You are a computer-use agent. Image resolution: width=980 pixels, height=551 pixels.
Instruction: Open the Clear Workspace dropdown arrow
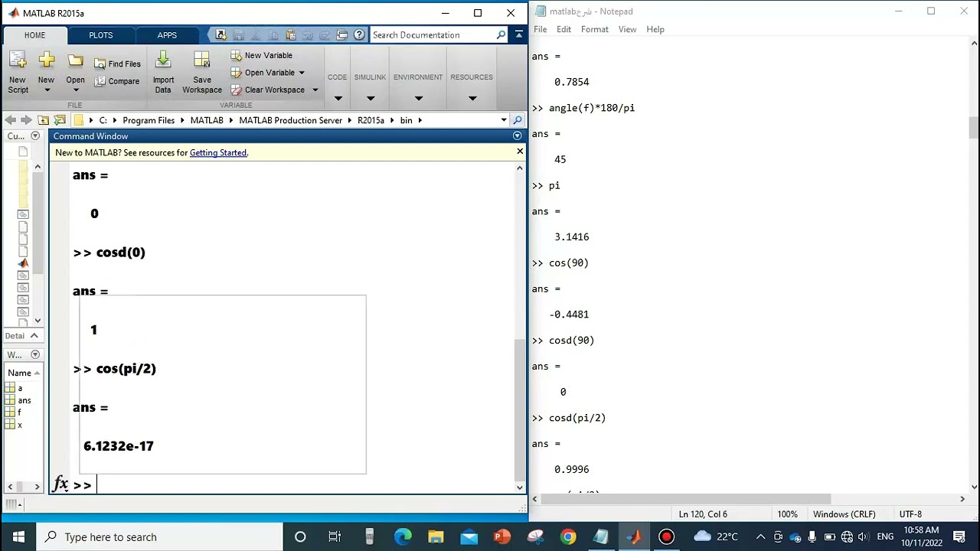coord(315,90)
